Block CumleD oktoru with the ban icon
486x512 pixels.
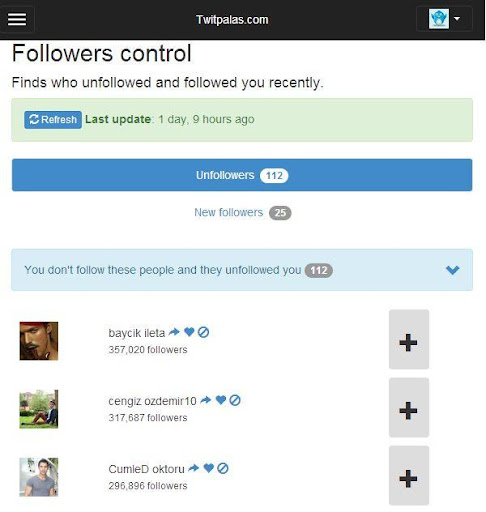click(x=223, y=469)
